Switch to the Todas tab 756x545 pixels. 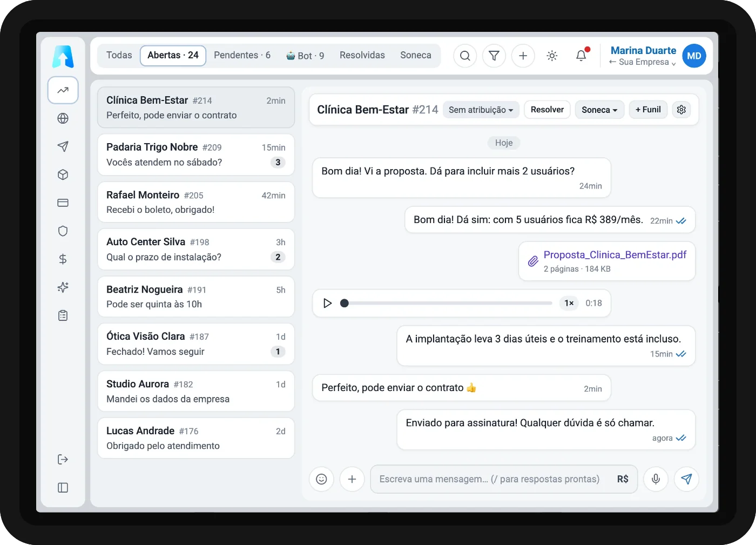pyautogui.click(x=119, y=55)
